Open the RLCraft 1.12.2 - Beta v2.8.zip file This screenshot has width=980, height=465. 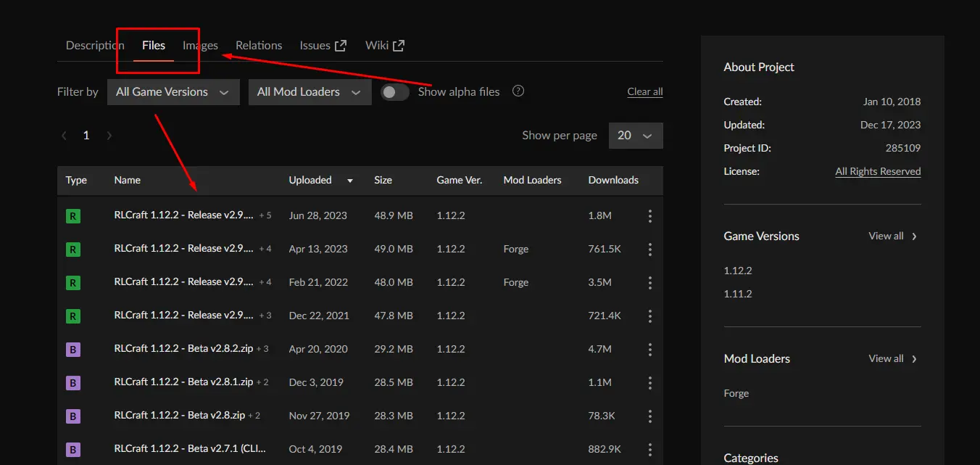point(179,416)
